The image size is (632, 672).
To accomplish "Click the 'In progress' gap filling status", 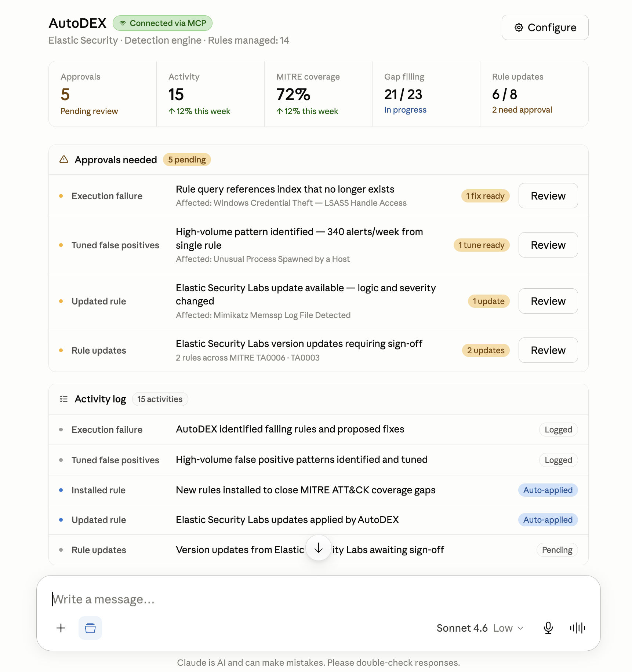I will (405, 110).
